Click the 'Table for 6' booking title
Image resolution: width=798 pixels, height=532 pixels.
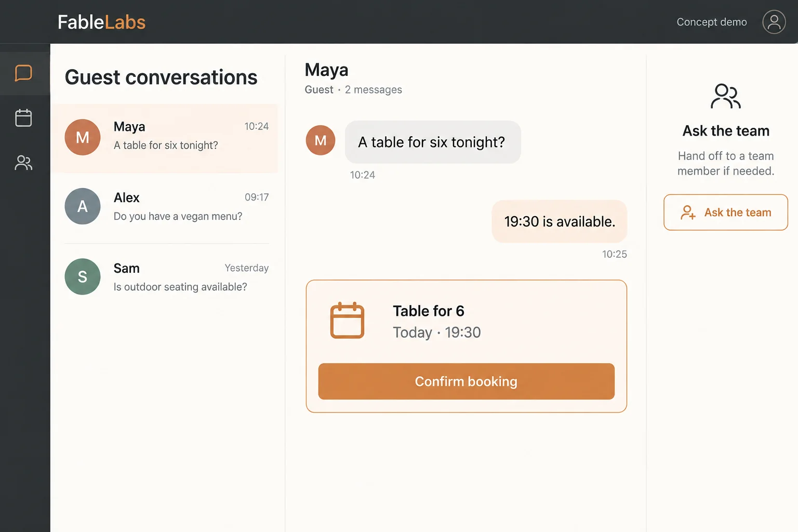tap(429, 311)
